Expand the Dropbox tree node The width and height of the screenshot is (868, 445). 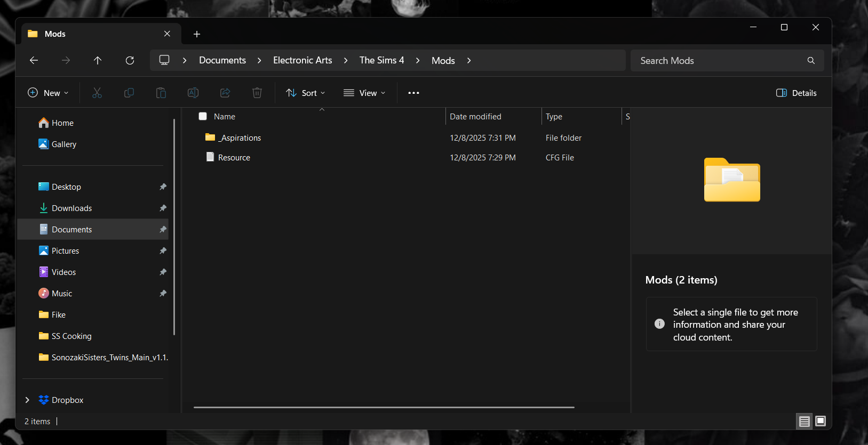tap(27, 400)
